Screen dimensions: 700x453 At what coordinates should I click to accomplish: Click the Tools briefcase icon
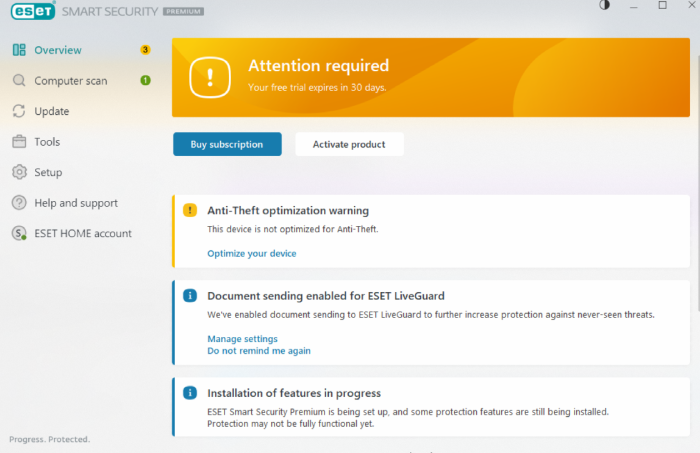[x=19, y=141]
